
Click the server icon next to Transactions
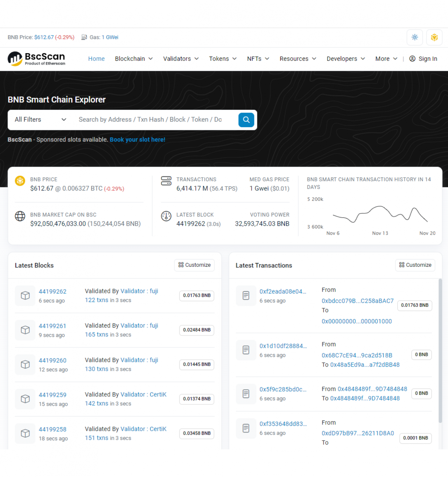pos(166,181)
